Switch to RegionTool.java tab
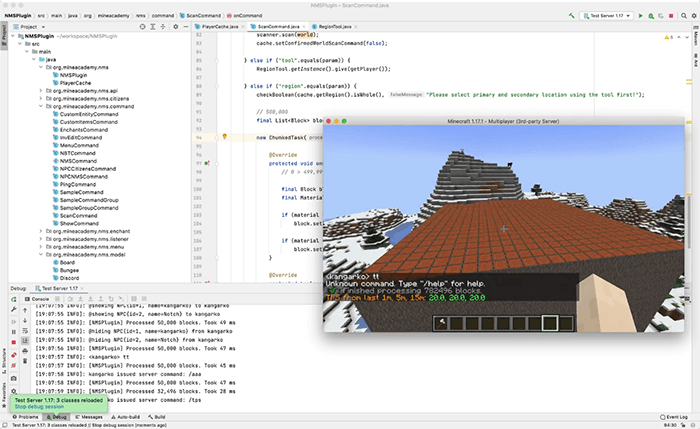The height and width of the screenshot is (429, 700). (x=334, y=27)
